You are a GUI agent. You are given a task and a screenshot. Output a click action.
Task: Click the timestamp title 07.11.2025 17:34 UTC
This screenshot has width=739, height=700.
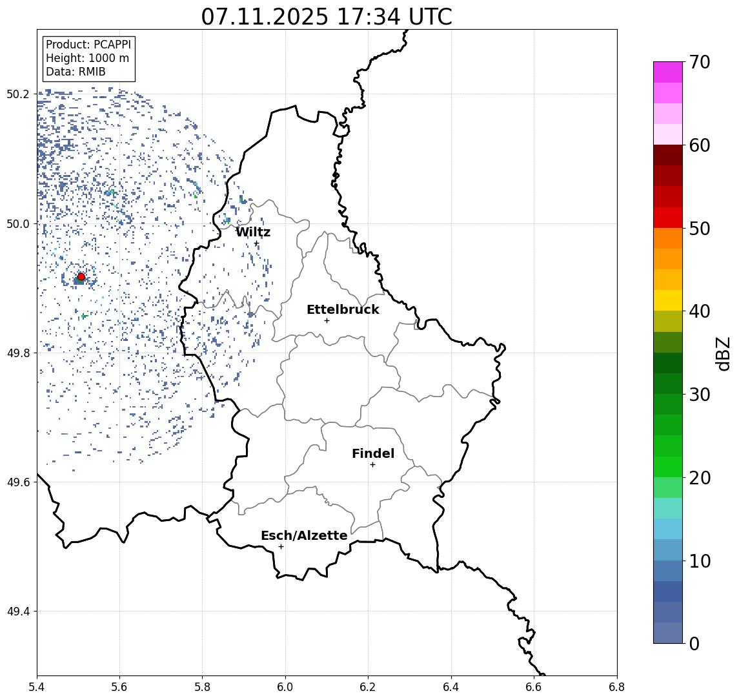pyautogui.click(x=327, y=17)
